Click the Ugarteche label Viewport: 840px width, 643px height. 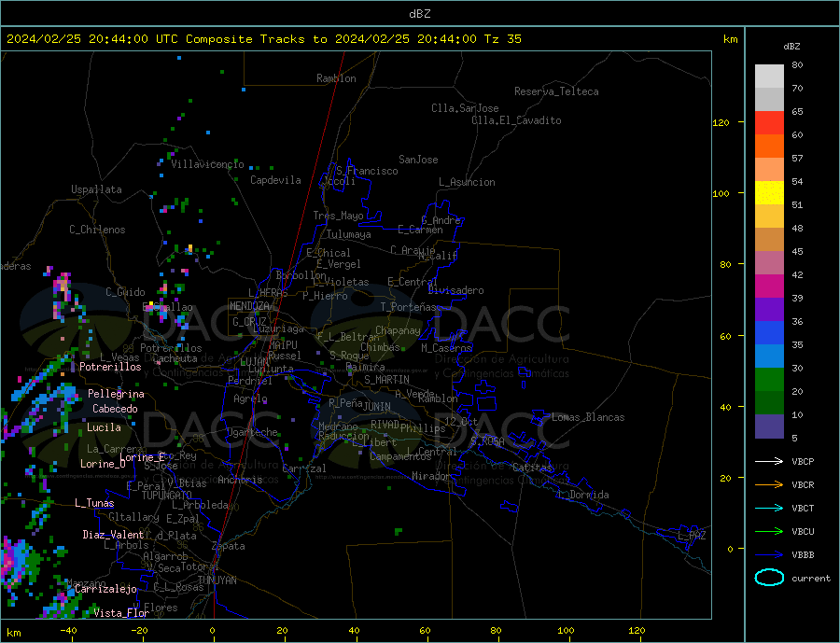tap(252, 432)
